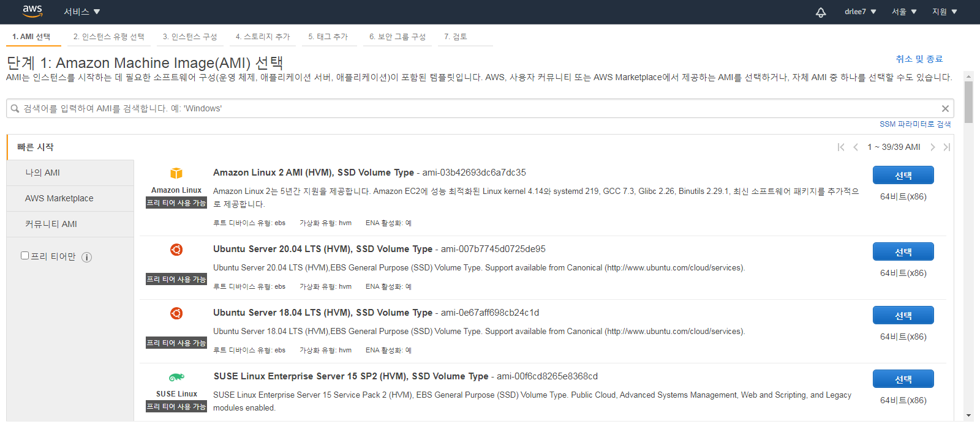Screen dimensions: 980x424
Task: Click the Amazon Linux label under icon
Action: click(x=176, y=190)
